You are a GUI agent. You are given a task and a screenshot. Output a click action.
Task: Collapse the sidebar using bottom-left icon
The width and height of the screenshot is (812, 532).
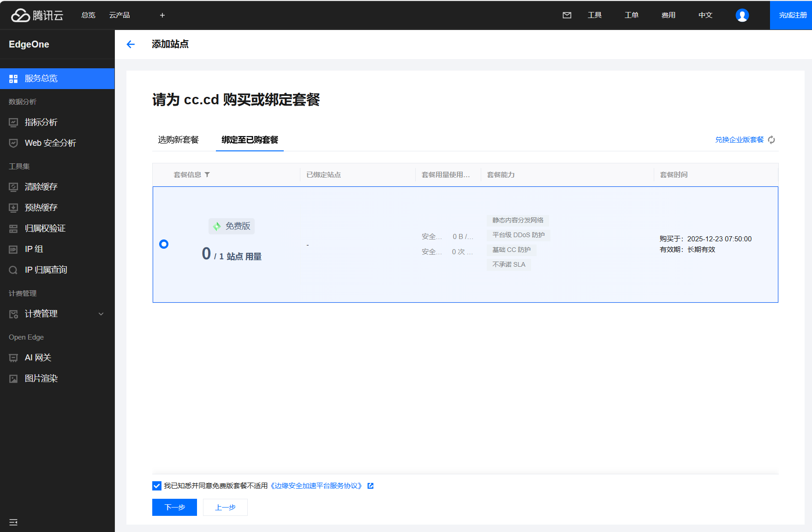pos(13,522)
